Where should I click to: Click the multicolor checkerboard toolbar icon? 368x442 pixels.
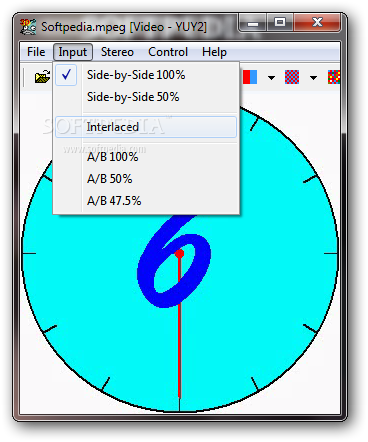[x=334, y=77]
